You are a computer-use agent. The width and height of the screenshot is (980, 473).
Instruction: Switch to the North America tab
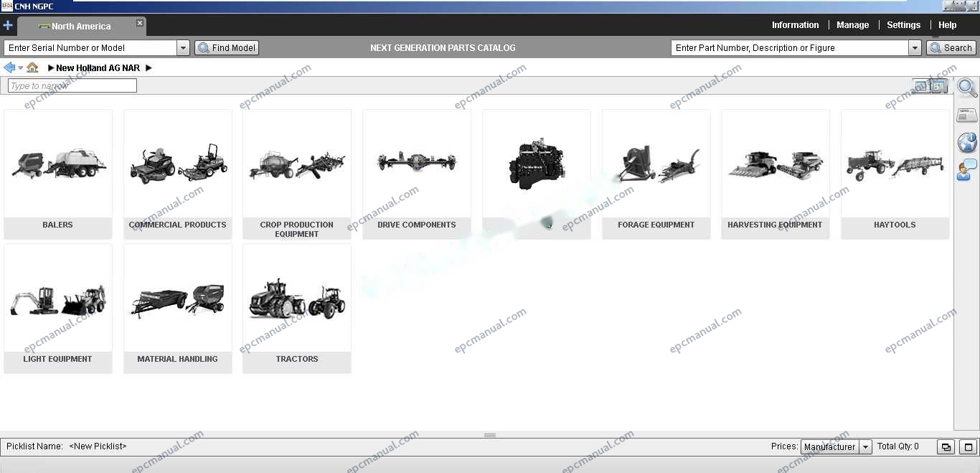[x=80, y=26]
